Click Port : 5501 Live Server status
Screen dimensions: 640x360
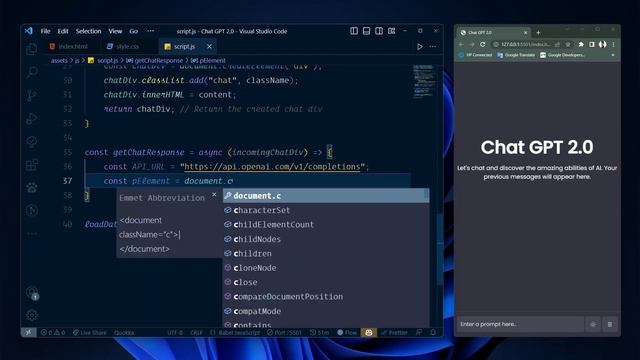point(284,333)
